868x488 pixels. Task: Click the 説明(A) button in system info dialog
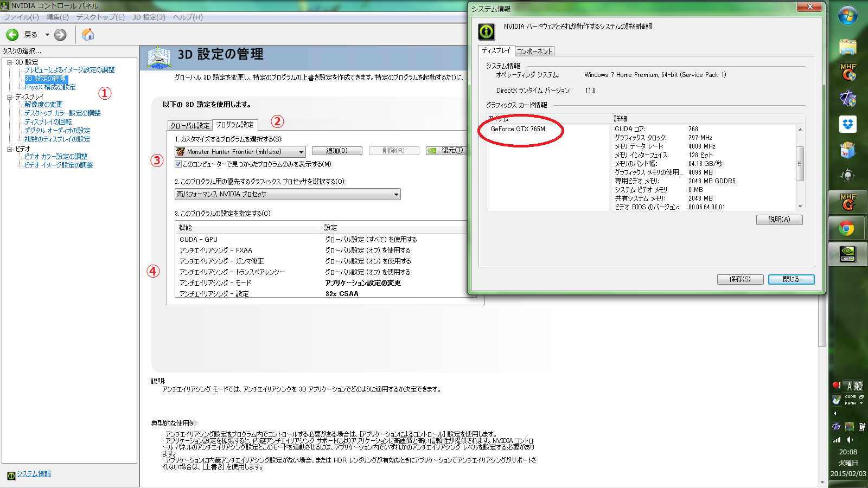[x=779, y=220]
